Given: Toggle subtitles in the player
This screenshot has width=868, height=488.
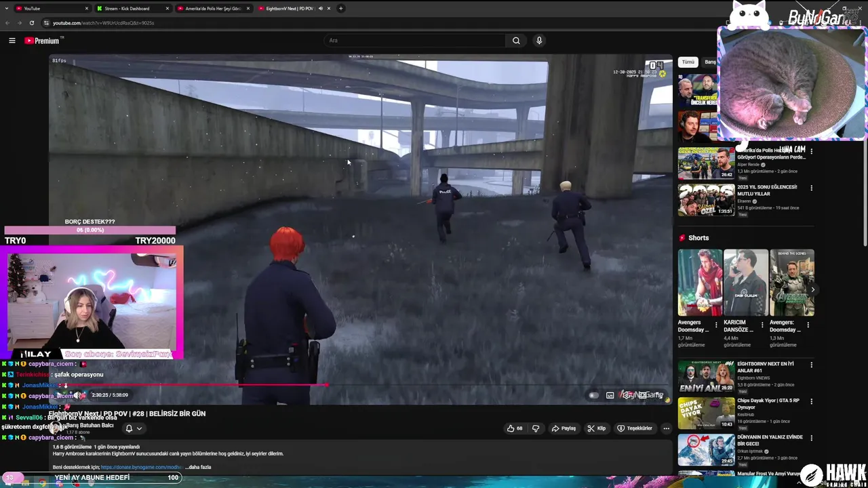Looking at the screenshot, I should point(610,395).
